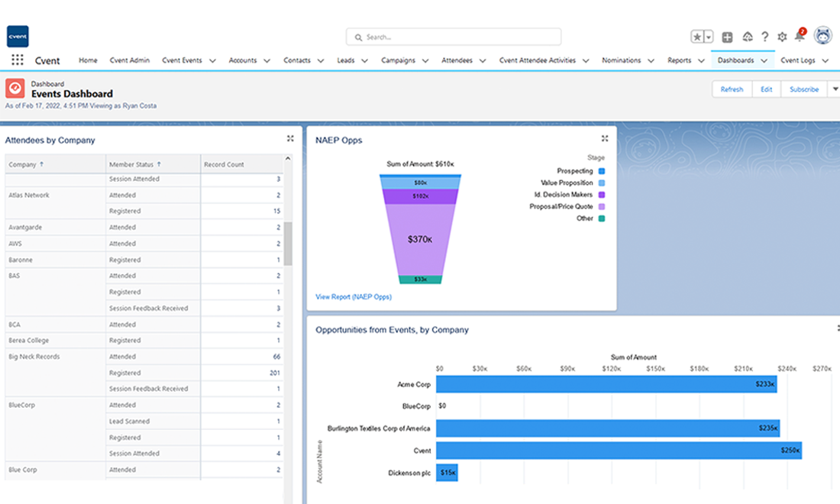840x504 pixels.
Task: Click the Cvent logo icon
Action: click(18, 37)
